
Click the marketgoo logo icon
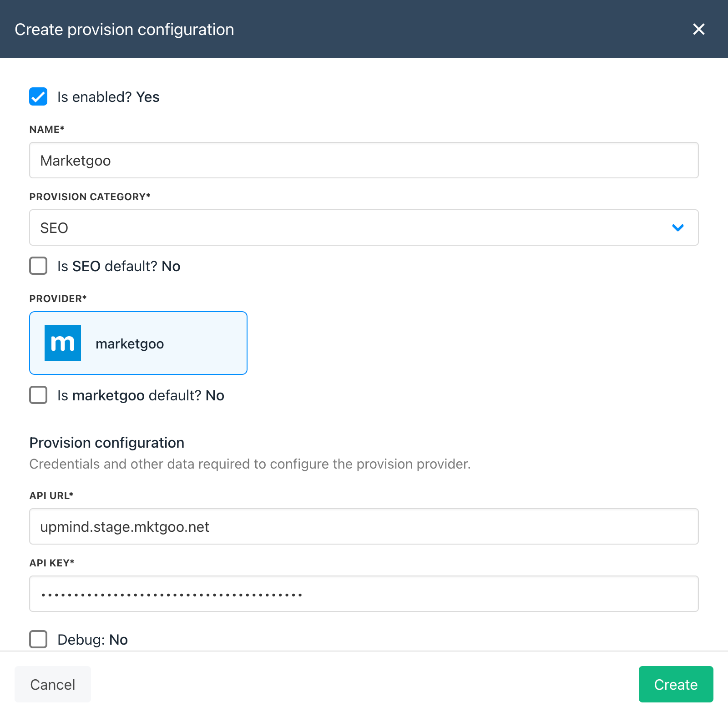coord(63,343)
